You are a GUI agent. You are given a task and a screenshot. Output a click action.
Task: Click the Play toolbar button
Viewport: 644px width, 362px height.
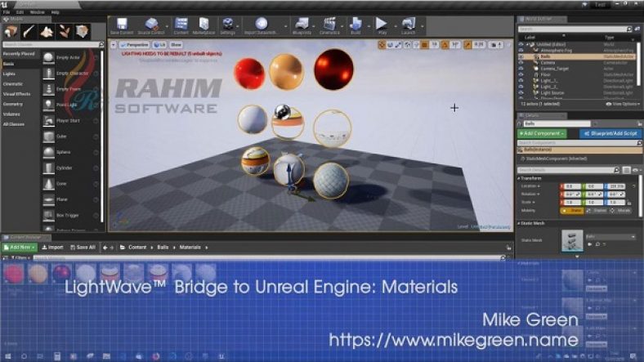382,26
